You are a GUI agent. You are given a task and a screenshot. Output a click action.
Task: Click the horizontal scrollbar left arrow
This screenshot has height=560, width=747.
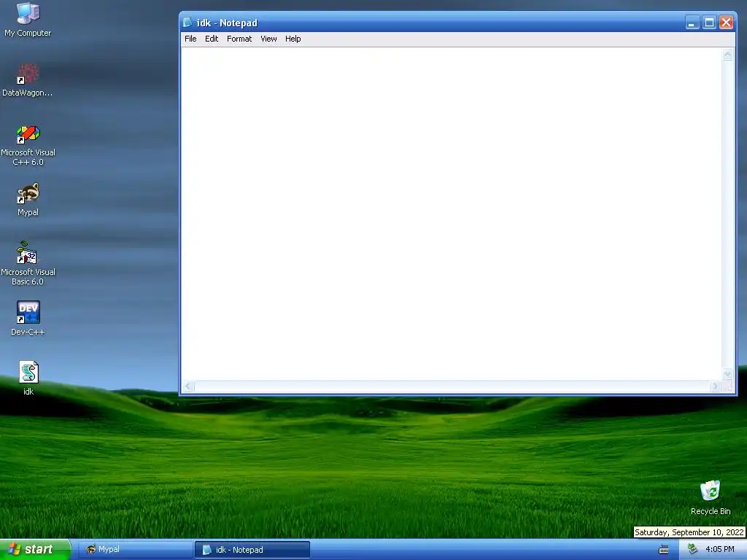click(x=189, y=386)
